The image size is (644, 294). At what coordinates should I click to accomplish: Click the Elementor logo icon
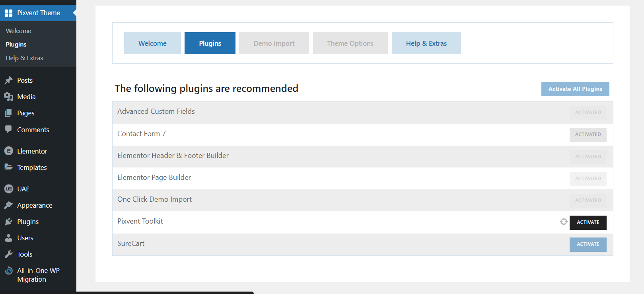point(9,151)
